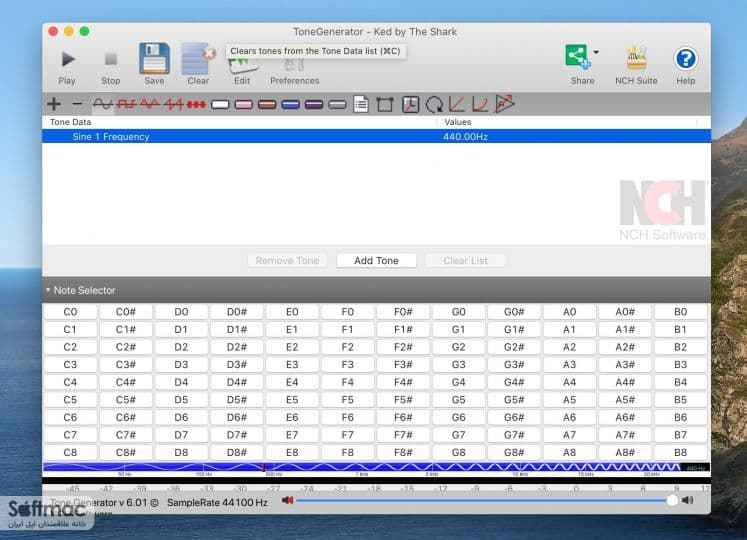
Task: Click the log sweep curve icon
Action: pos(480,104)
